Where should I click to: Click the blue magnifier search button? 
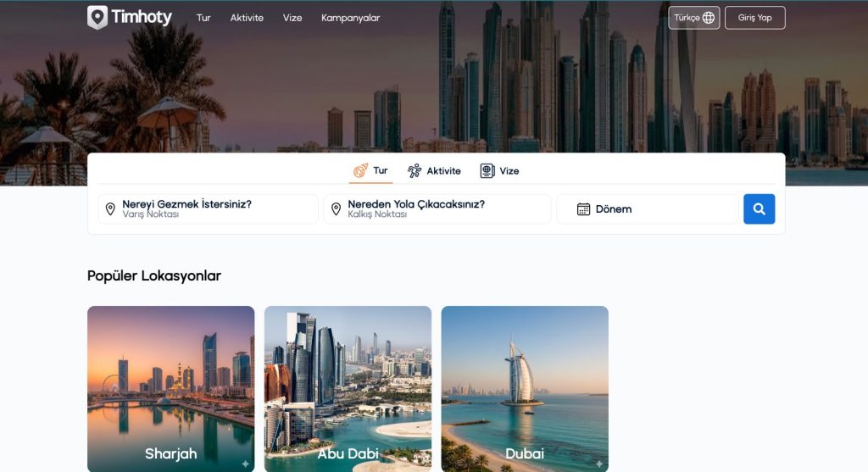pyautogui.click(x=759, y=208)
